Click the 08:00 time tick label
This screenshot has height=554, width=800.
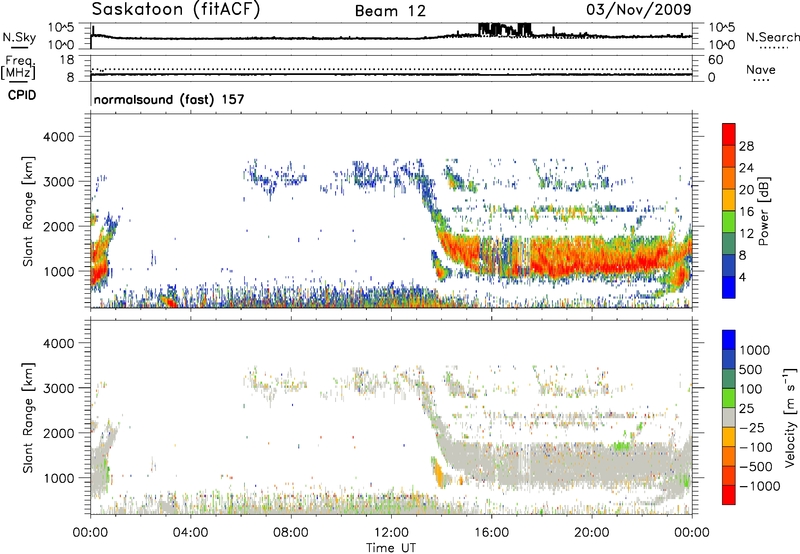point(291,533)
